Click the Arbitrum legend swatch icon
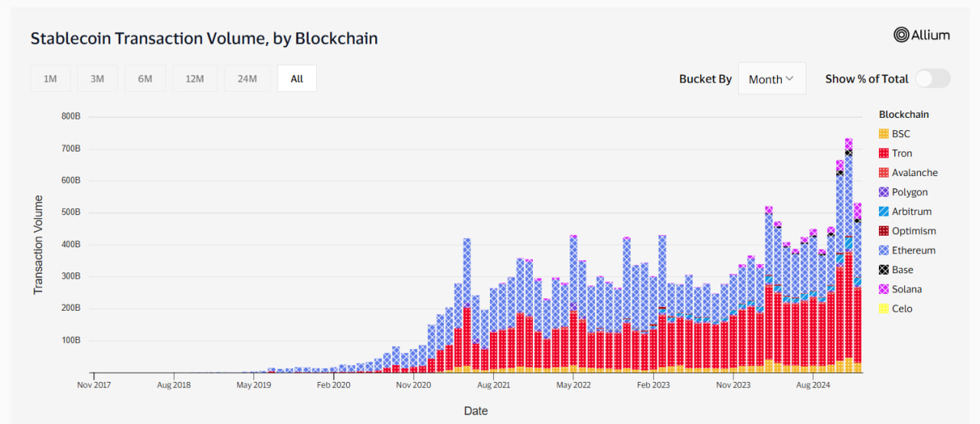Screen dimensions: 980x424 coord(884,211)
